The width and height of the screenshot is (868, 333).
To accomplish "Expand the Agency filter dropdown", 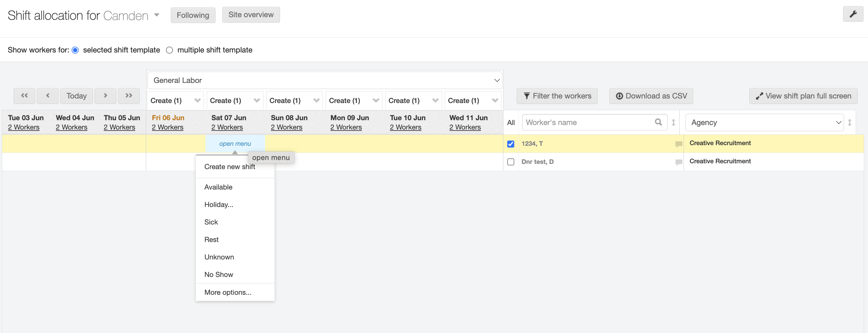I will pyautogui.click(x=764, y=122).
